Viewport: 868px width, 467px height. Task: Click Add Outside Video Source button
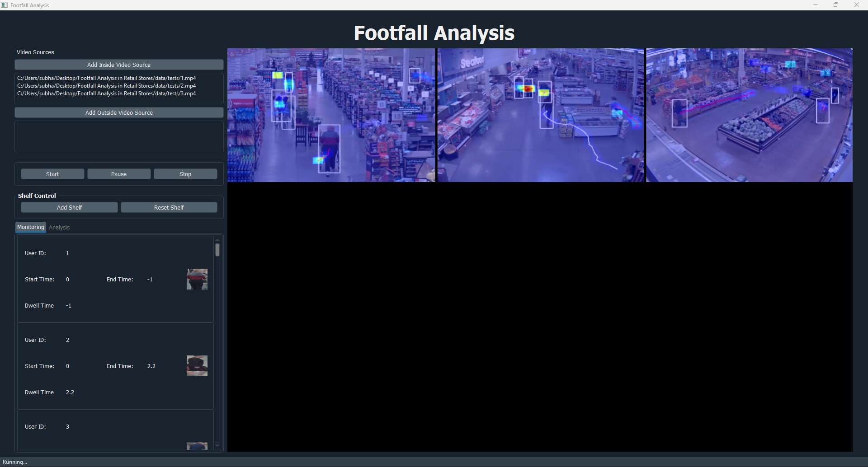click(x=119, y=112)
